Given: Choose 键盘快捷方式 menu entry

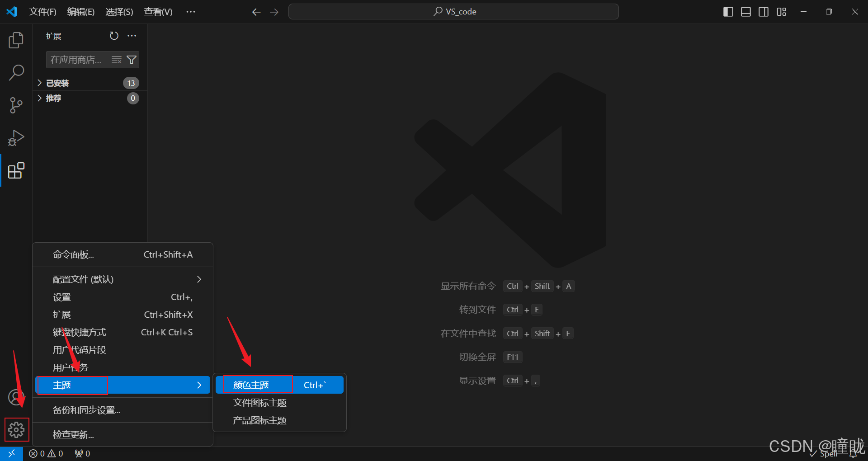Looking at the screenshot, I should [123, 332].
